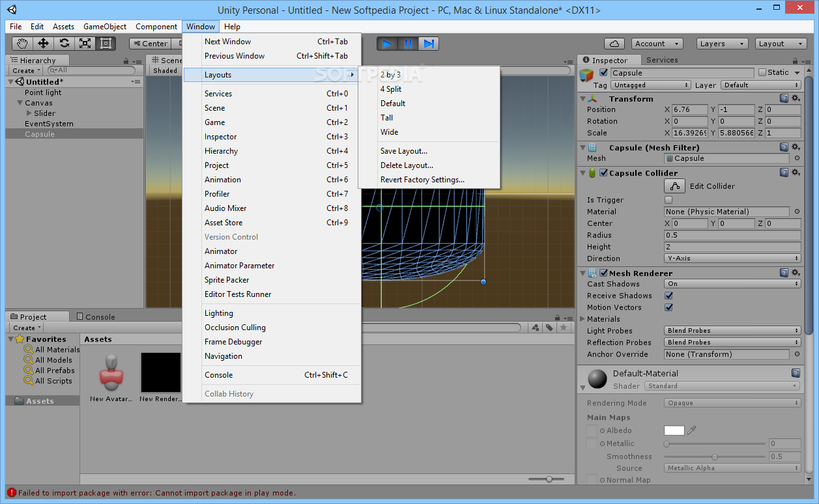Select the Rotate tool

click(x=65, y=44)
